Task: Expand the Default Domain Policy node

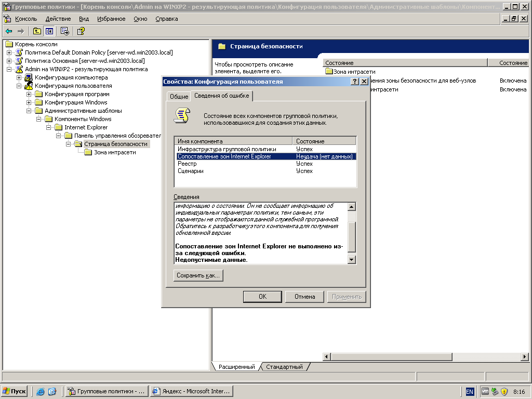Action: [9, 52]
